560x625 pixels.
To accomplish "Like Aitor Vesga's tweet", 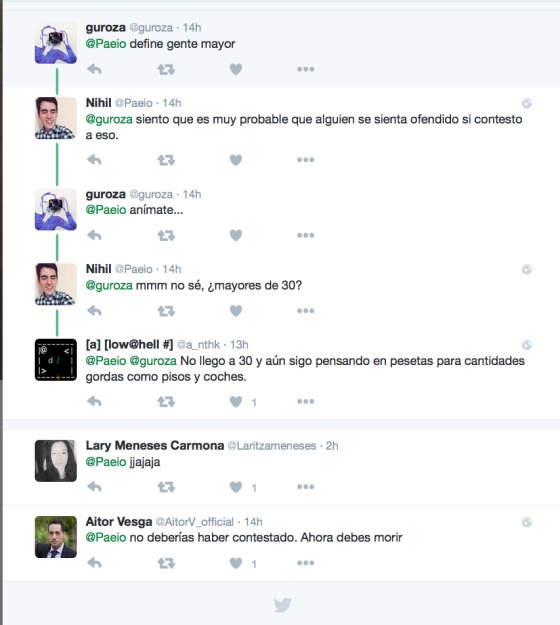I will click(x=236, y=563).
